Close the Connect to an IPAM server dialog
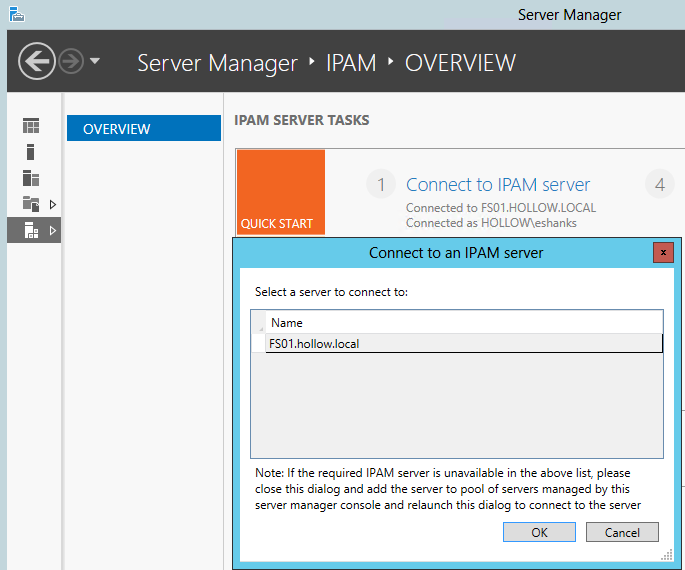 point(662,252)
